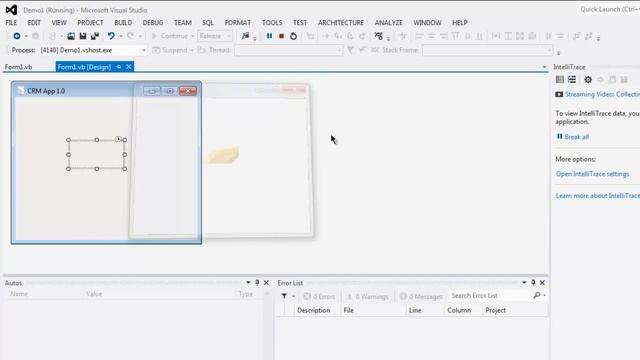This screenshot has height=360, width=640.
Task: Click the Streaming Video link
Action: tap(602, 94)
